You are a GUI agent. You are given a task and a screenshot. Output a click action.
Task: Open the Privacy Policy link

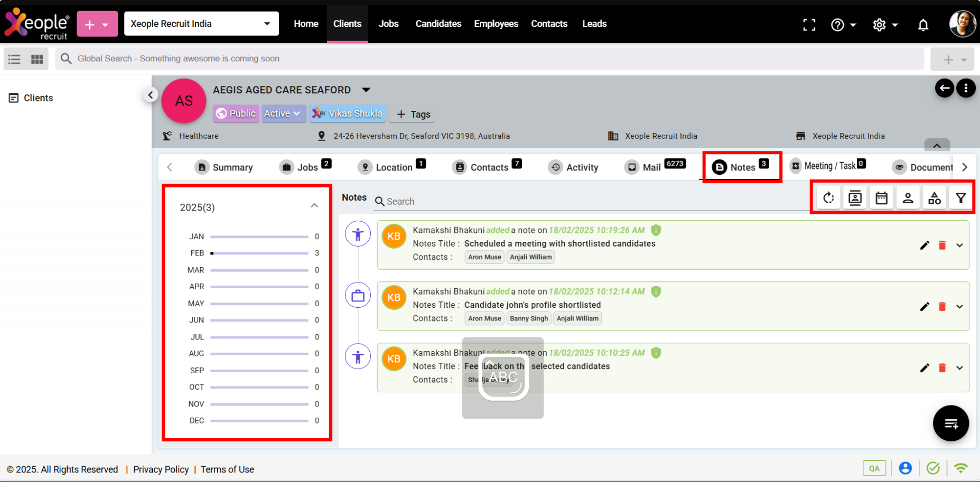(161, 469)
